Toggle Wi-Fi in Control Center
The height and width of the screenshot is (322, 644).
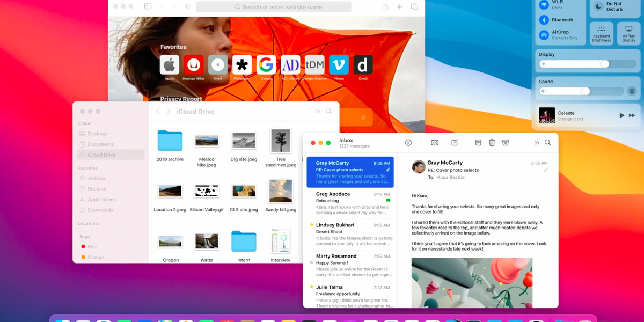click(544, 5)
